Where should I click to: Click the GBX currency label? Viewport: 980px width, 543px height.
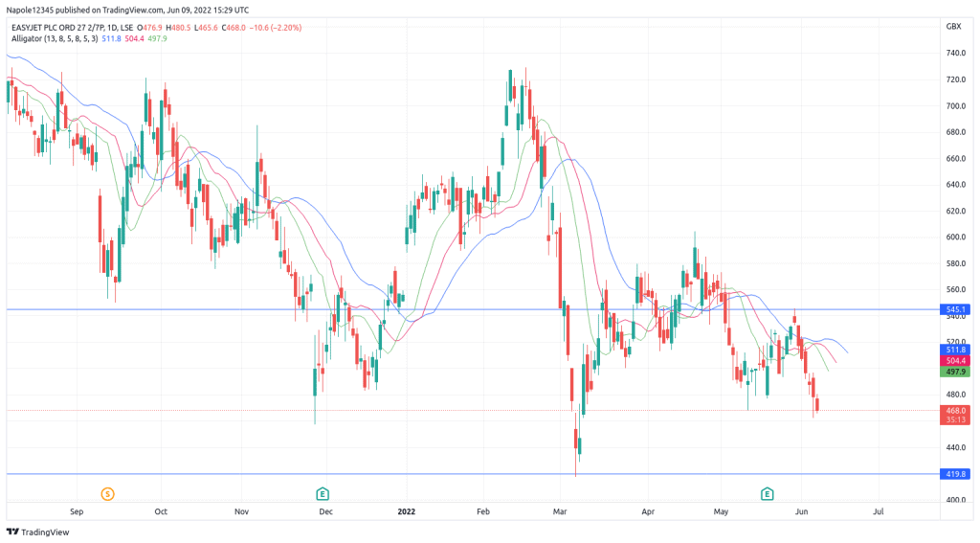click(x=954, y=26)
